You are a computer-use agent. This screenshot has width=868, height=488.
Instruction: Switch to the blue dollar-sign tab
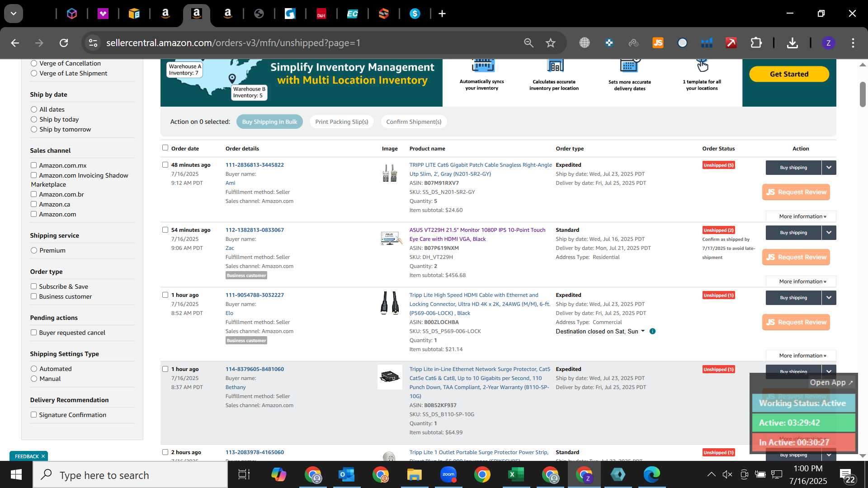tap(415, 14)
